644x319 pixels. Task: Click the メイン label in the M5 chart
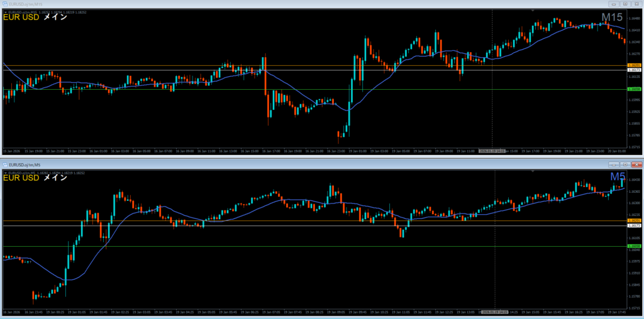click(55, 178)
